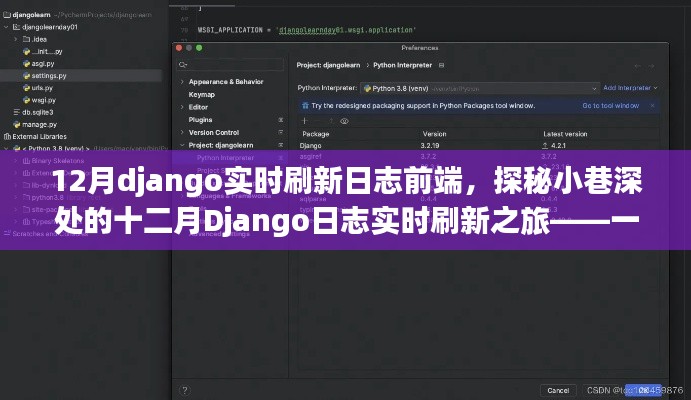This screenshot has height=400, width=691.
Task: Go forward using the right arrow in Preferences
Action: pos(651,66)
